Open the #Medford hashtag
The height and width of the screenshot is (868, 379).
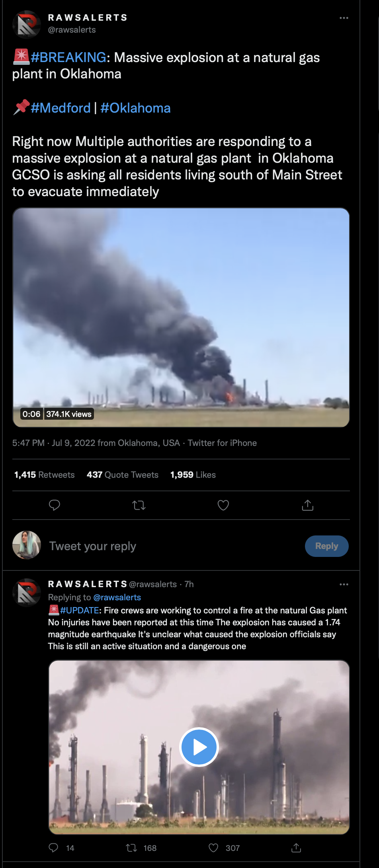click(61, 108)
